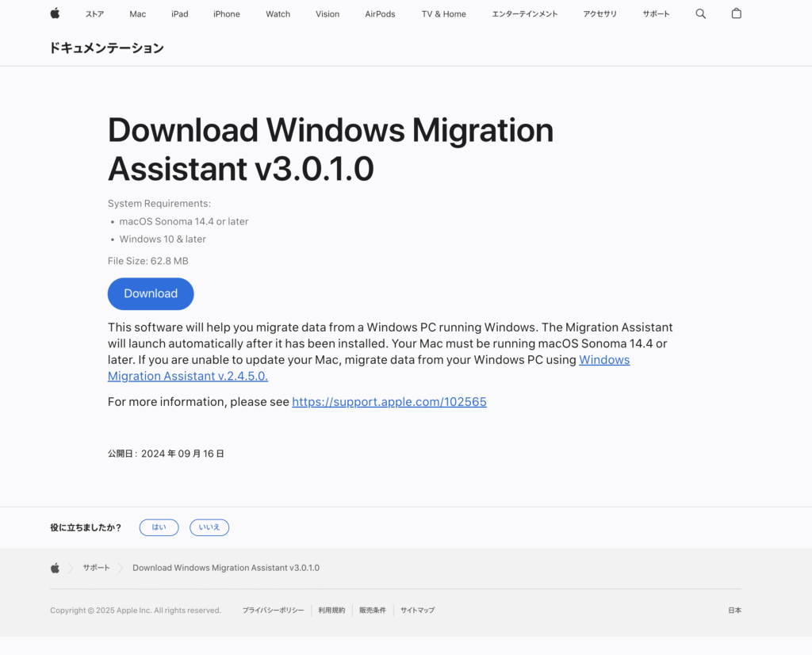This screenshot has height=655, width=812.
Task: Click the blue Download button
Action: [x=151, y=293]
